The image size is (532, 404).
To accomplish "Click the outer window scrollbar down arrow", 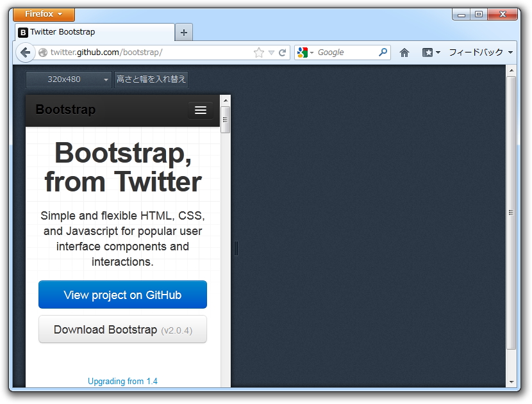I will tap(511, 382).
